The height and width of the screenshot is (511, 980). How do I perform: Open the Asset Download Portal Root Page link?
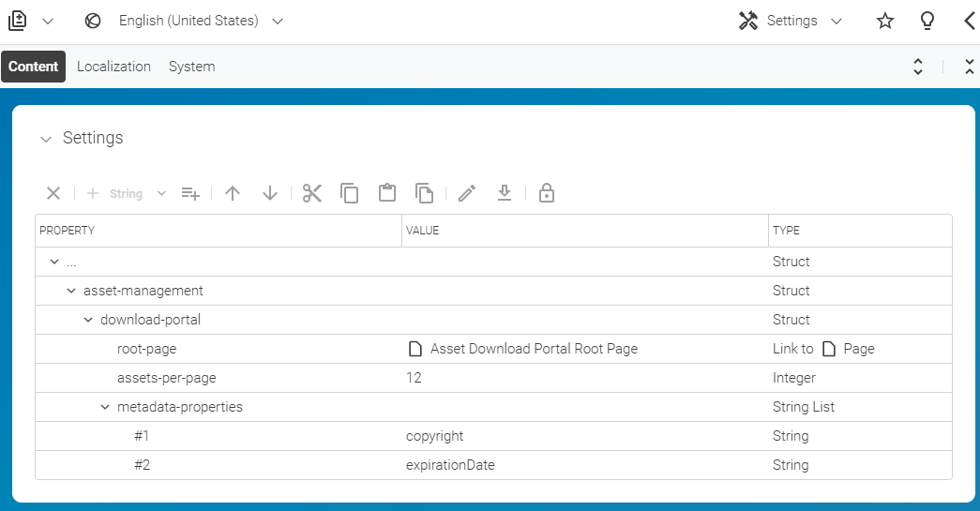(535, 349)
